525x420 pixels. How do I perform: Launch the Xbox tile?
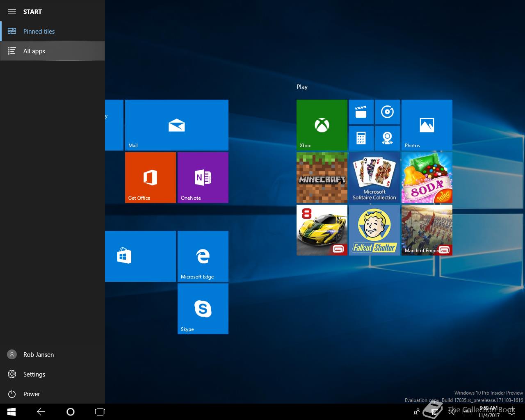tap(322, 125)
